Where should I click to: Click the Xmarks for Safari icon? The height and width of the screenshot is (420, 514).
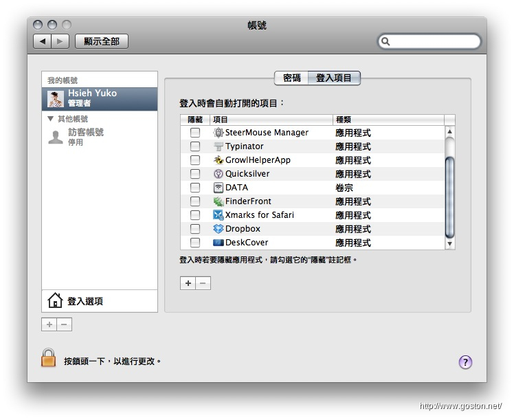coord(219,215)
